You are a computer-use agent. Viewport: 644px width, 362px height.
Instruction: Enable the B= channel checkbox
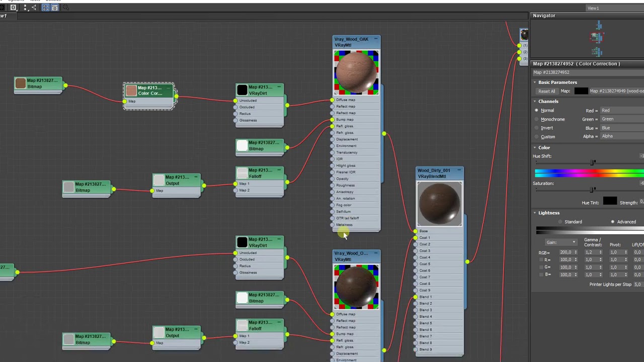[x=541, y=275]
